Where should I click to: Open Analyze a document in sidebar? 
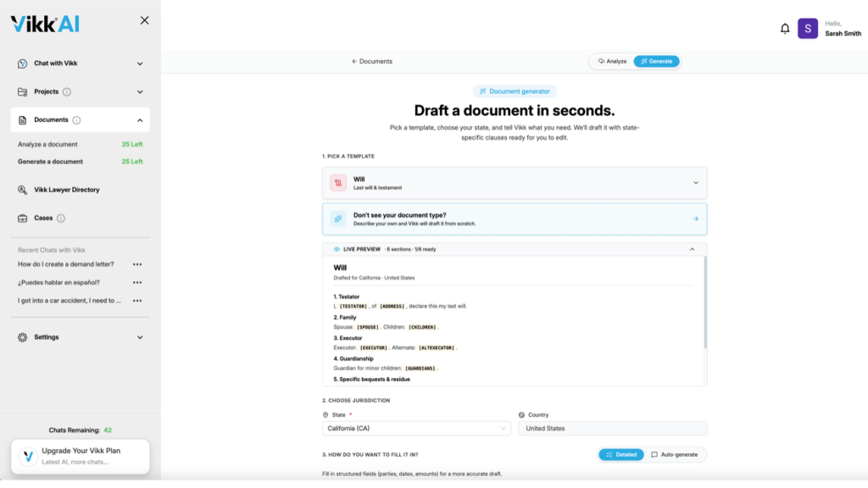click(47, 144)
